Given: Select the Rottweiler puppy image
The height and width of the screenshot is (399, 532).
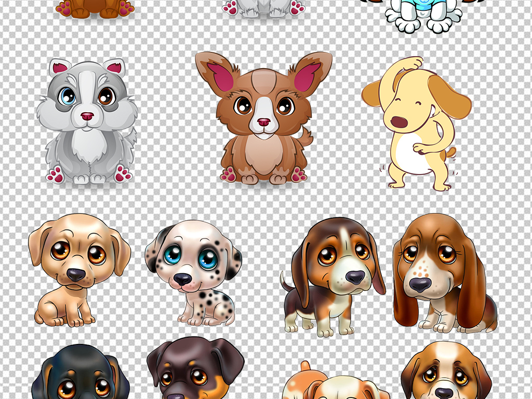Looking at the screenshot, I should [x=195, y=369].
